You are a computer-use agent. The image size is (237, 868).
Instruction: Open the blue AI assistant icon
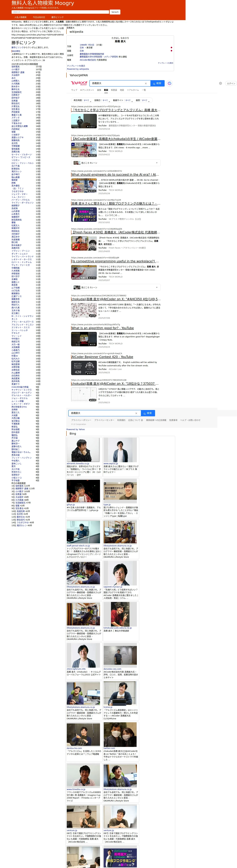click(x=169, y=83)
